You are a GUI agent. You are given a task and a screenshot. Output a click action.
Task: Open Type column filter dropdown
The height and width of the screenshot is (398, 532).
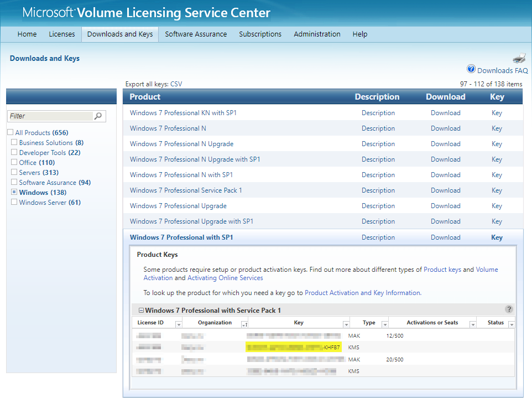385,324
